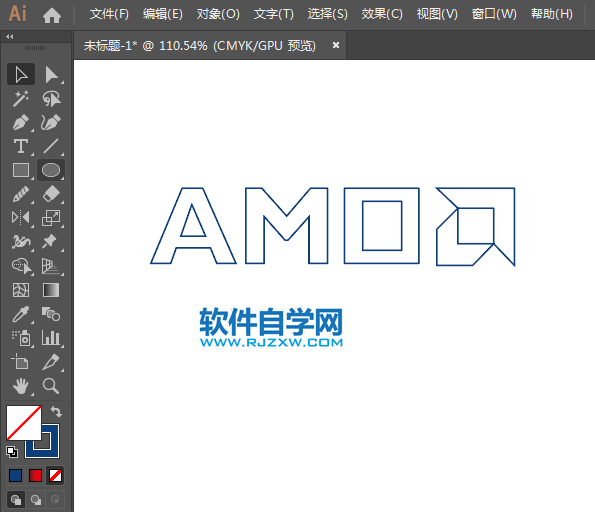Activate the Line Segment tool

tap(51, 146)
